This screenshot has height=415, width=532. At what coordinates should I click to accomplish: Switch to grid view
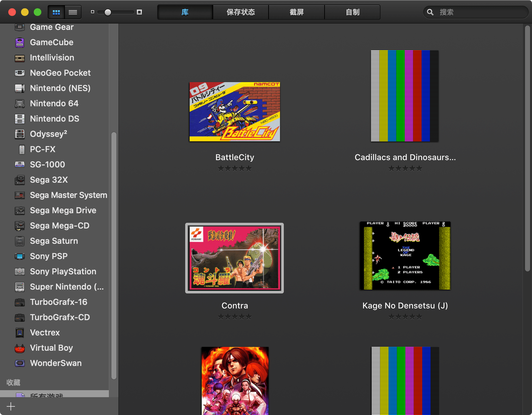[x=56, y=12]
